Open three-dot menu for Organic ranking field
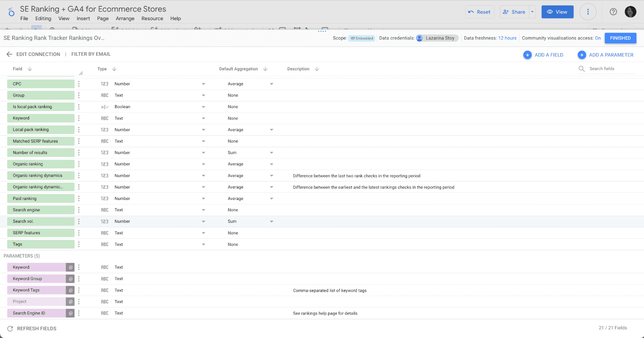The image size is (644, 338). [x=79, y=164]
